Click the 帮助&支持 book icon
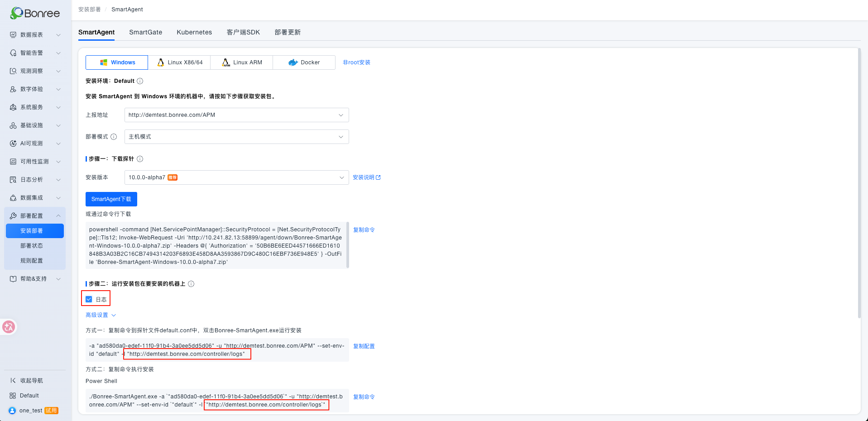Viewport: 868px width, 421px height. click(x=13, y=279)
